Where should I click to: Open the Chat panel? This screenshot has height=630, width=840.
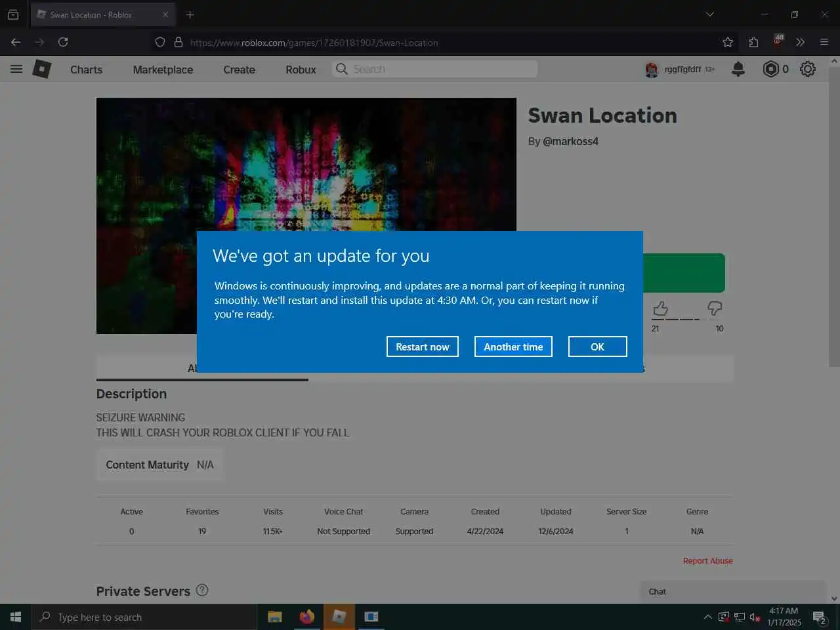(x=733, y=591)
